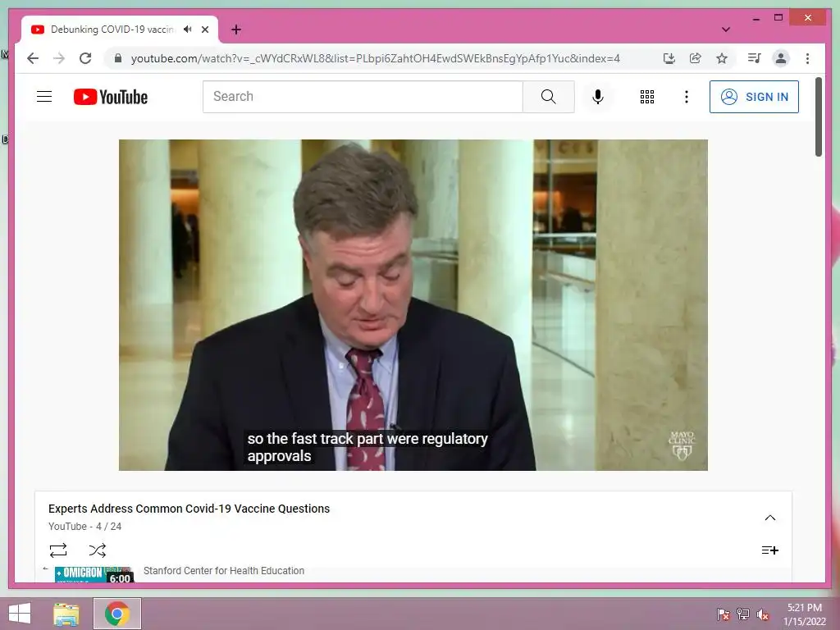Pause the video by clicking the player

pyautogui.click(x=413, y=305)
